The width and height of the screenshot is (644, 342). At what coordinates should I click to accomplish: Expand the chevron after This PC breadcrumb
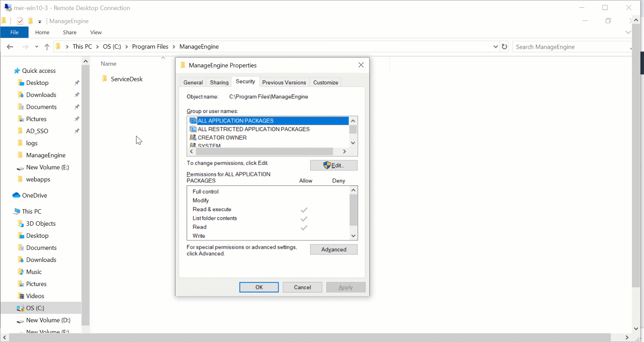[x=97, y=47]
